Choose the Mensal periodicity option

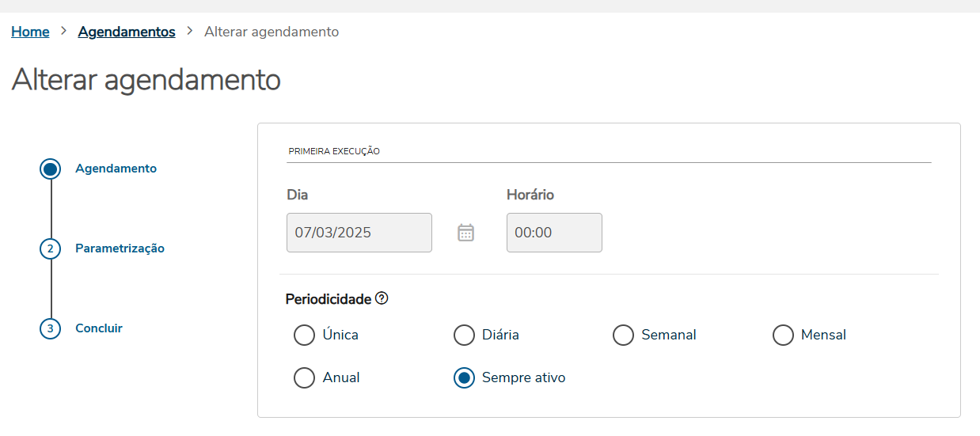coord(783,336)
